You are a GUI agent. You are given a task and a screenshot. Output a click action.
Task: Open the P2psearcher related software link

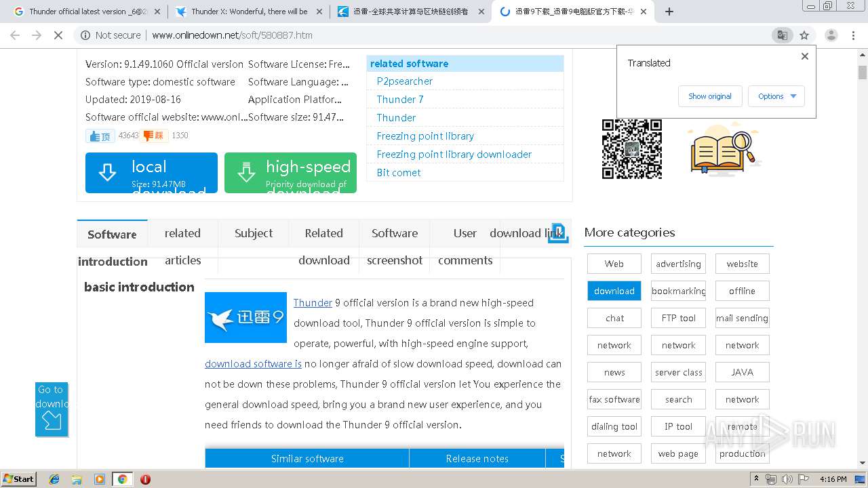[404, 81]
